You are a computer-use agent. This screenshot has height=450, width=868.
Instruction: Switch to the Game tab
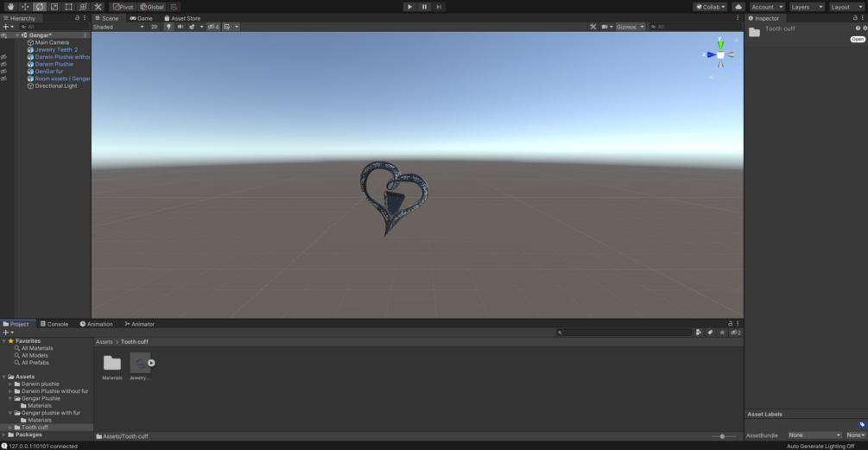pos(141,18)
